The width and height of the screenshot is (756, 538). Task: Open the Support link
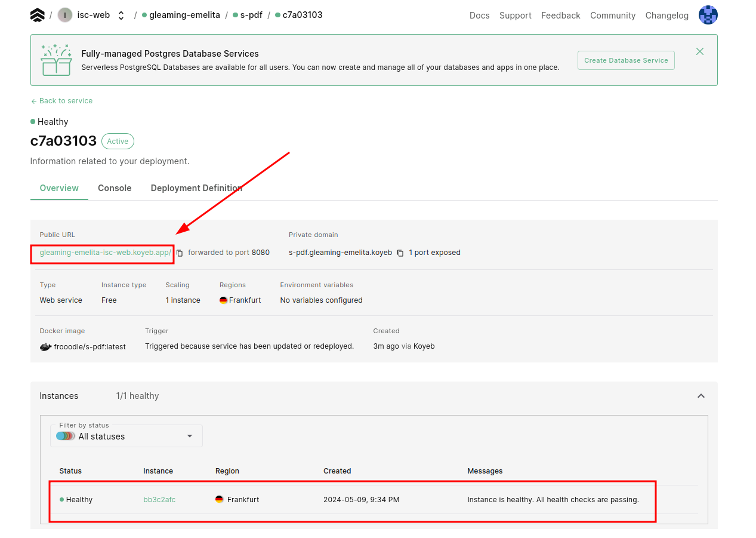[516, 16]
